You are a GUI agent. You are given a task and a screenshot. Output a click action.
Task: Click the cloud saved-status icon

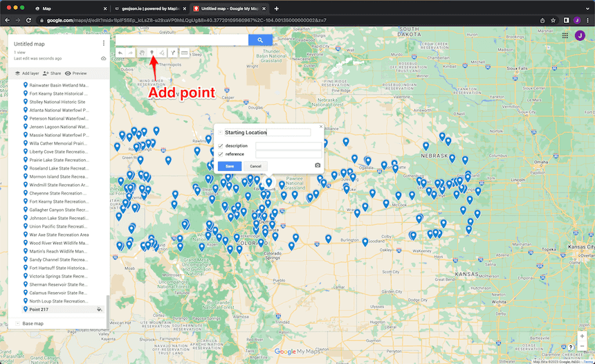coord(103,58)
